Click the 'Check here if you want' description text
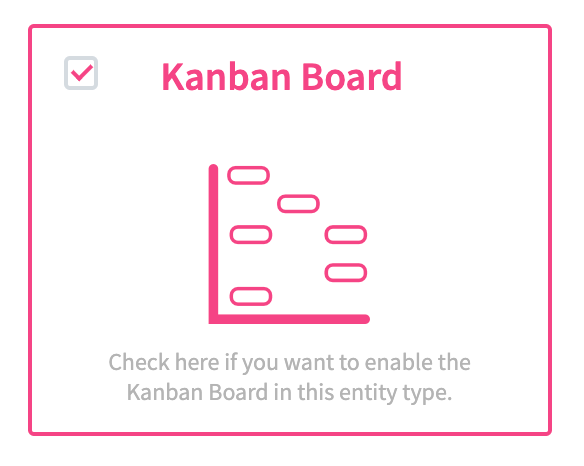The height and width of the screenshot is (466, 584). [x=195, y=362]
